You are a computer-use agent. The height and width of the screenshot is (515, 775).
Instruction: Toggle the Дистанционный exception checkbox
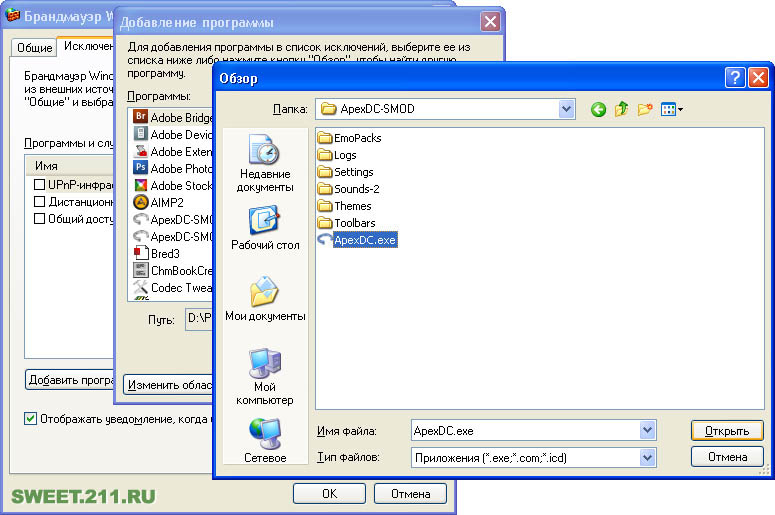coord(40,202)
